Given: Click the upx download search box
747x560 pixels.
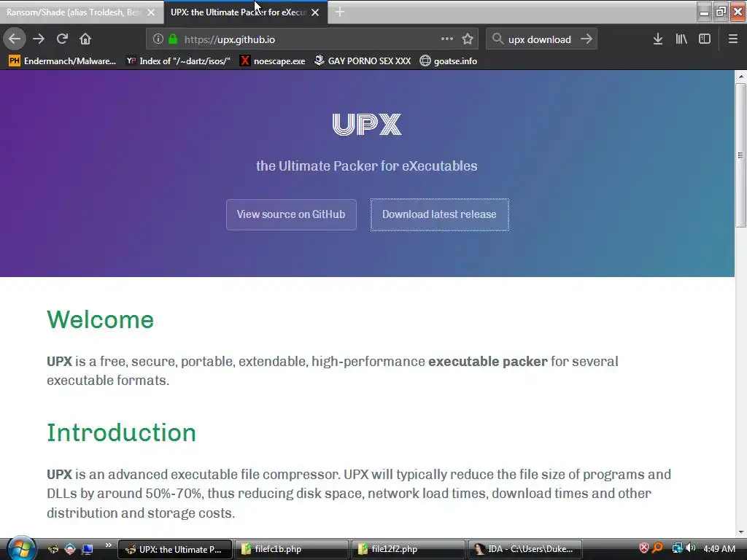Looking at the screenshot, I should click(540, 39).
